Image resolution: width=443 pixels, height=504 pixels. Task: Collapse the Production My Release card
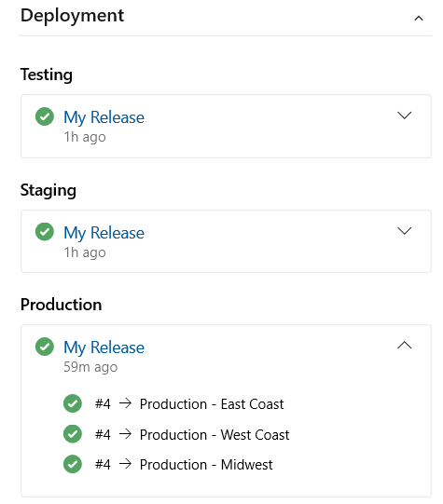click(x=405, y=346)
